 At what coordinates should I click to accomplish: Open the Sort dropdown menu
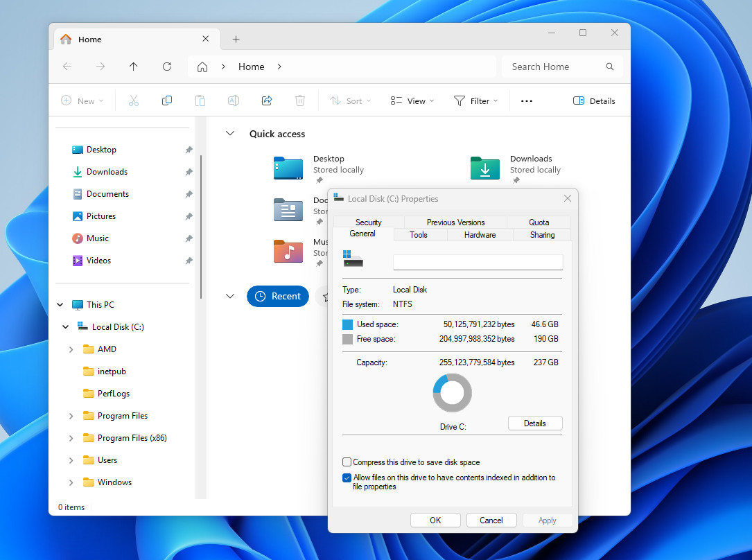pyautogui.click(x=350, y=101)
